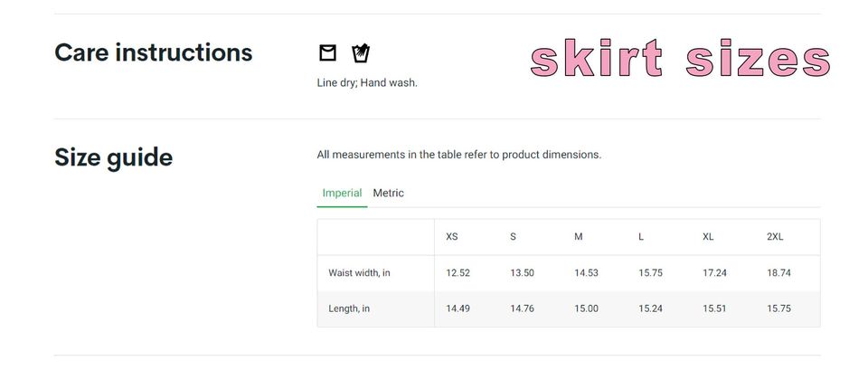Select the Imperial tab

pos(342,193)
